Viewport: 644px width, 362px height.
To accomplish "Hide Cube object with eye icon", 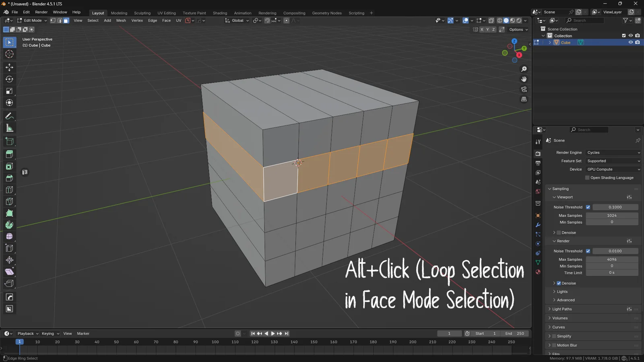I will pos(631,42).
